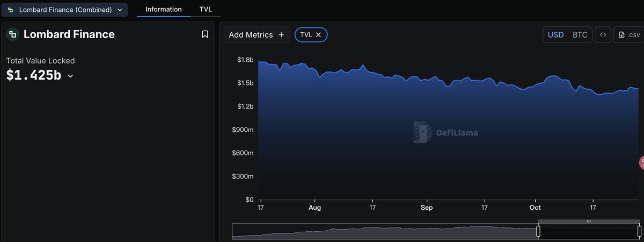Image resolution: width=644 pixels, height=242 pixels.
Task: Bookmark Lombard Finance with bookmark icon
Action: coord(205,34)
